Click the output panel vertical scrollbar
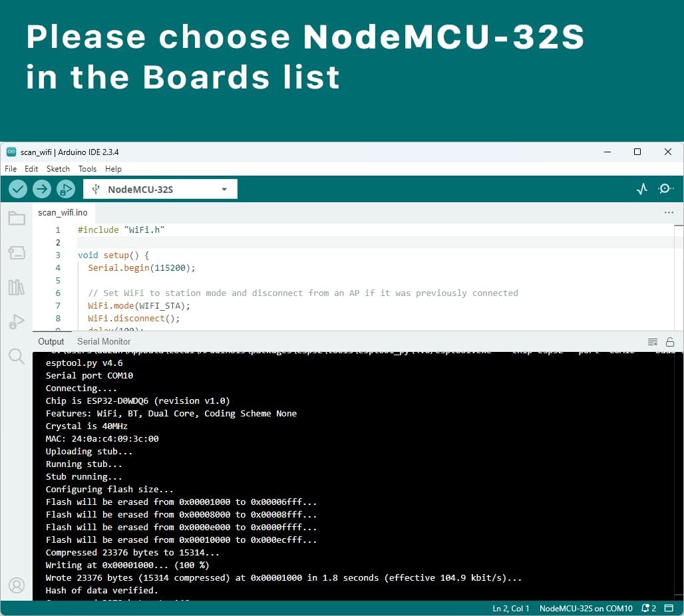 (679, 476)
